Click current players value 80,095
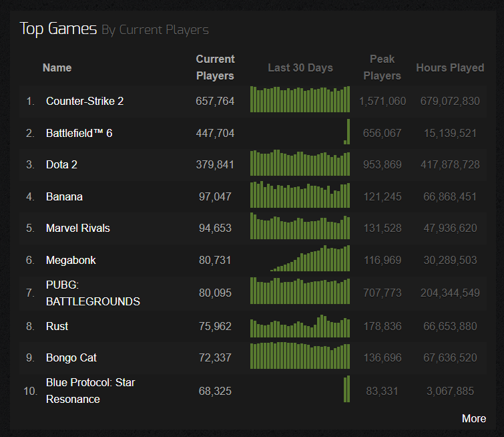 (x=215, y=293)
